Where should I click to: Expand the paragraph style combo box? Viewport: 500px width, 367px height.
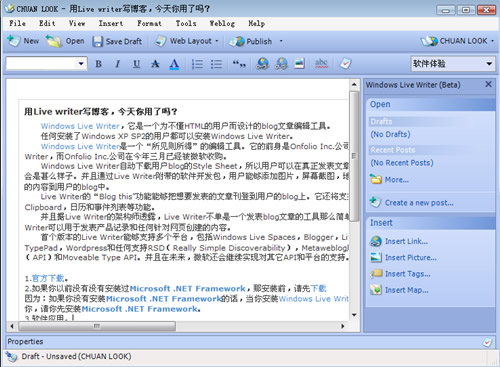click(47, 63)
